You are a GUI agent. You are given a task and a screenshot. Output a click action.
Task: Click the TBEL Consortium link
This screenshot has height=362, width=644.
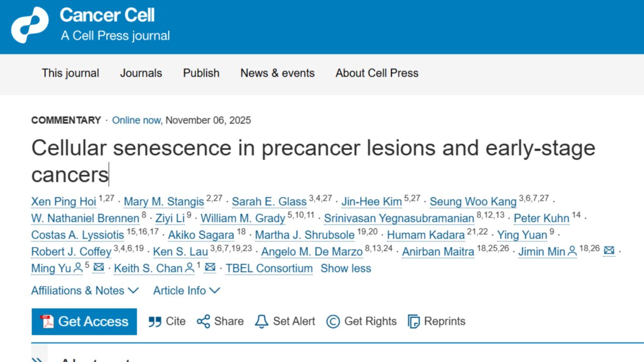269,268
